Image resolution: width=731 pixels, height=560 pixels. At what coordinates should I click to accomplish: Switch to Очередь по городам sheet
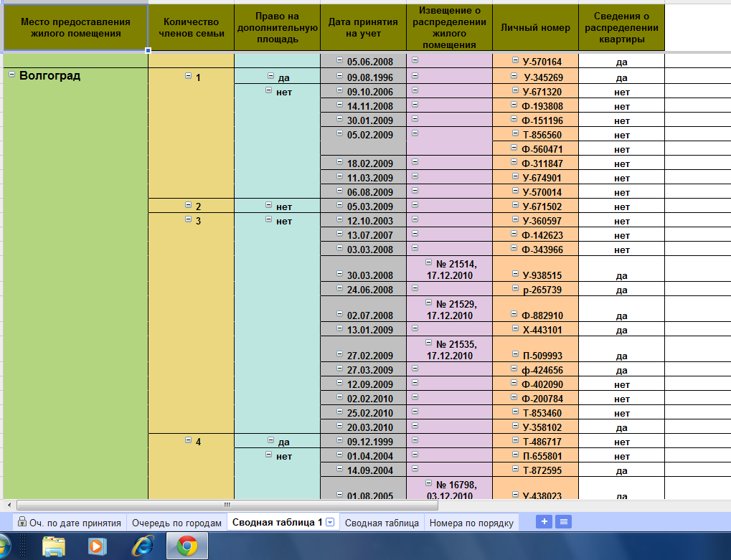tap(176, 523)
